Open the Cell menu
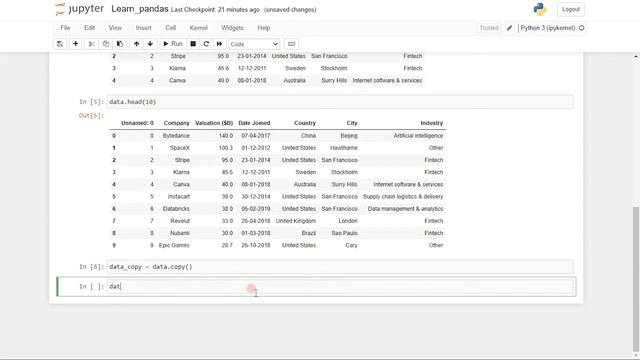The width and height of the screenshot is (640, 360). tap(170, 28)
